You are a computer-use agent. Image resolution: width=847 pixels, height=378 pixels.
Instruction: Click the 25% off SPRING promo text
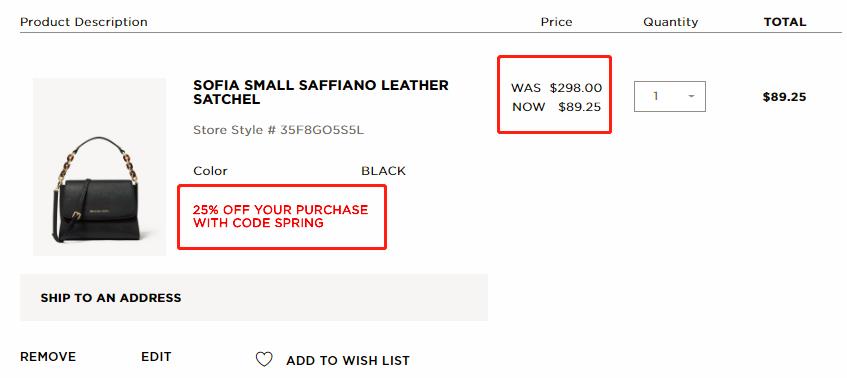[280, 216]
